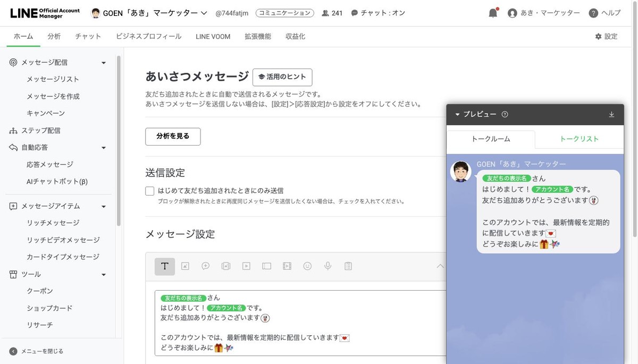This screenshot has width=638, height=364.
Task: Collapse the プレビュー panel with its triangle
Action: [457, 114]
